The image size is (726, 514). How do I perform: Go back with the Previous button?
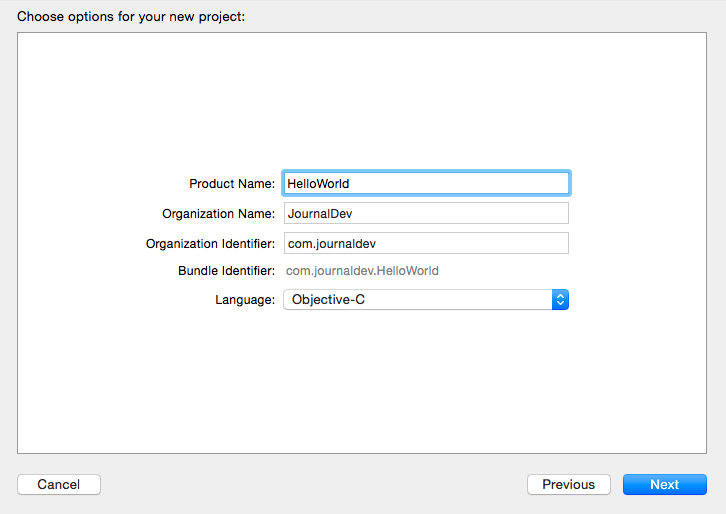[x=568, y=484]
